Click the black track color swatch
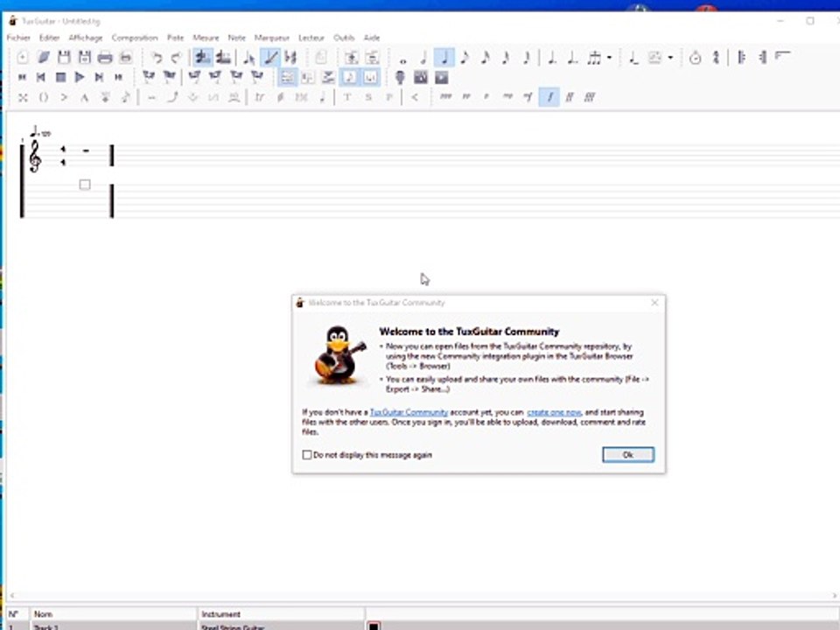Screen dimensions: 840x630 [374, 626]
